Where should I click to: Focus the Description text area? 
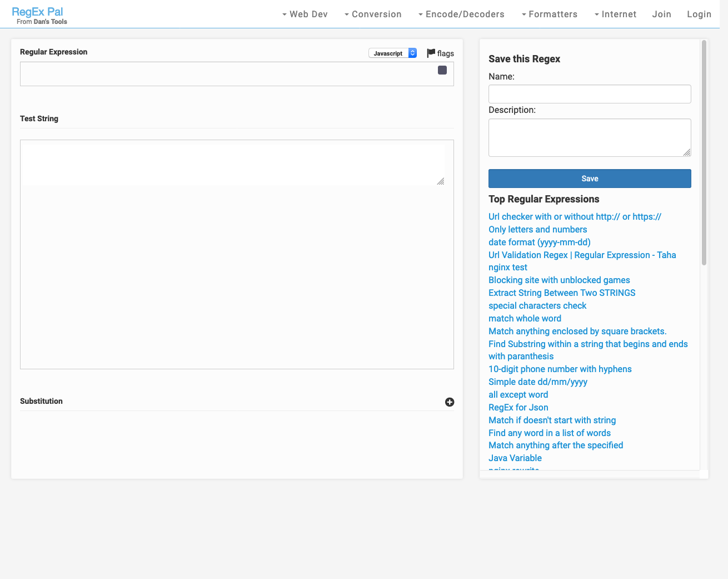click(590, 137)
